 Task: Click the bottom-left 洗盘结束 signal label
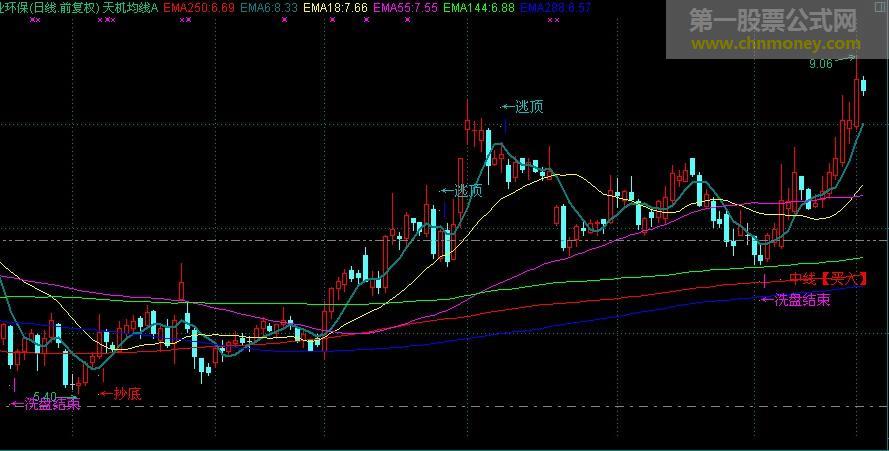point(45,405)
